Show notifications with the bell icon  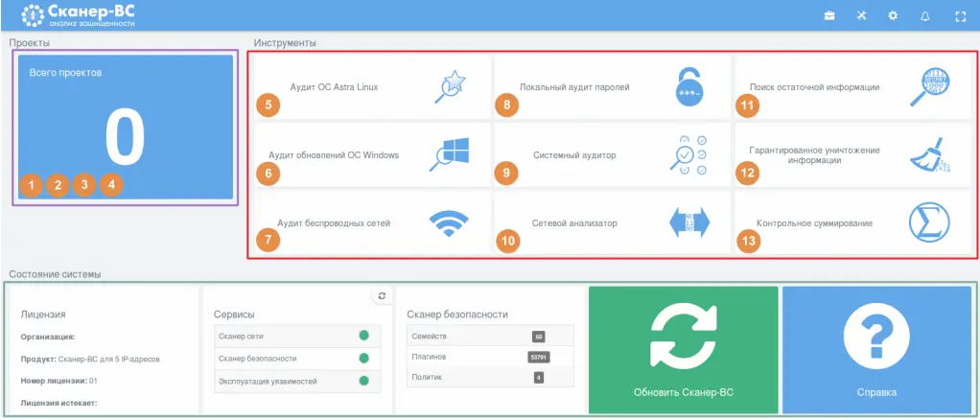pyautogui.click(x=925, y=15)
